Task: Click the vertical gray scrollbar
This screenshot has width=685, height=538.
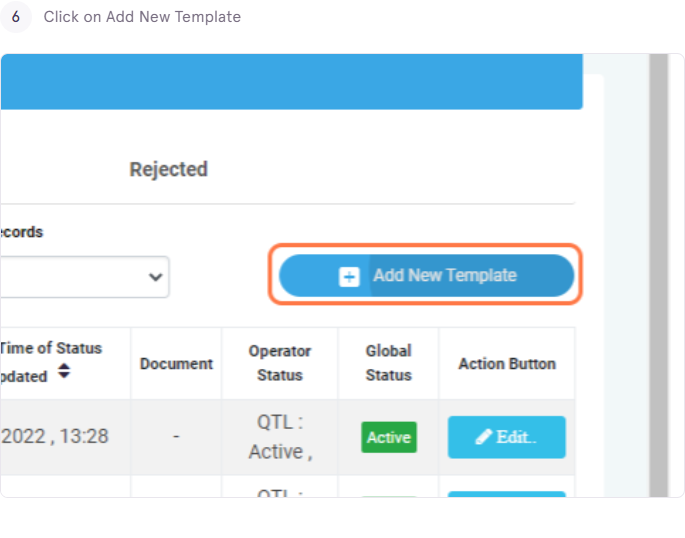Action: click(658, 275)
